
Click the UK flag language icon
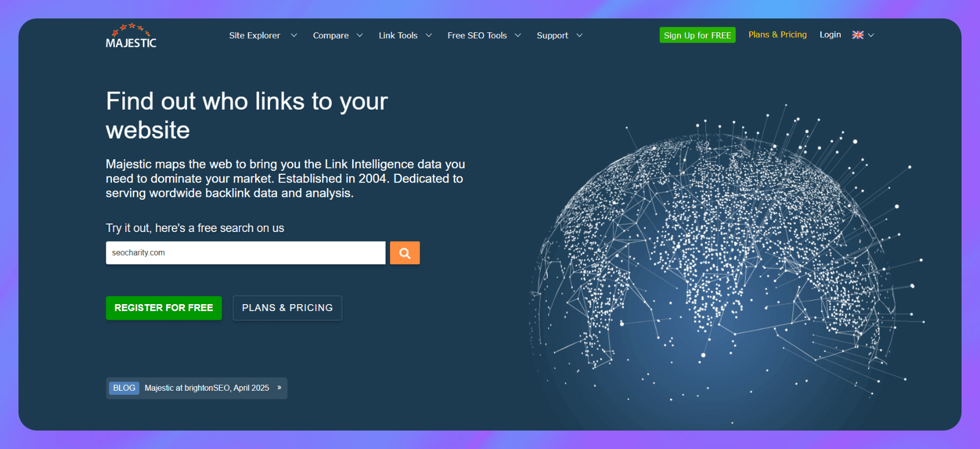858,35
